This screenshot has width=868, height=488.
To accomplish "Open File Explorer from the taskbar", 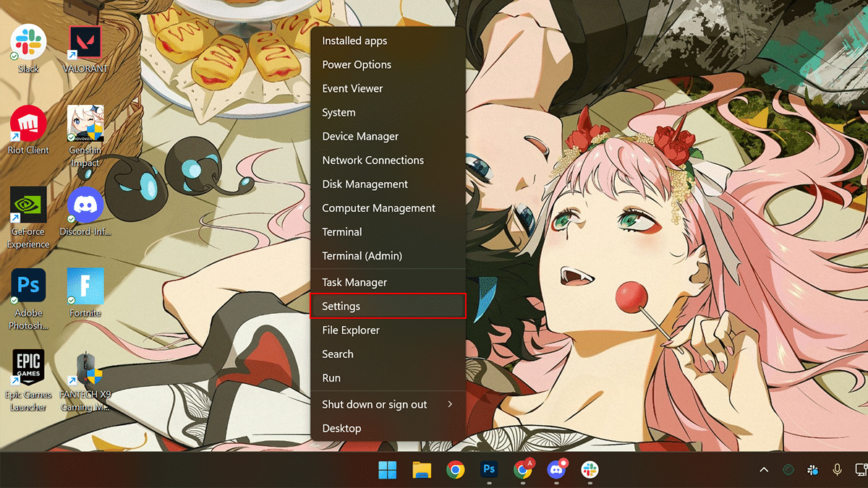I will [x=422, y=470].
